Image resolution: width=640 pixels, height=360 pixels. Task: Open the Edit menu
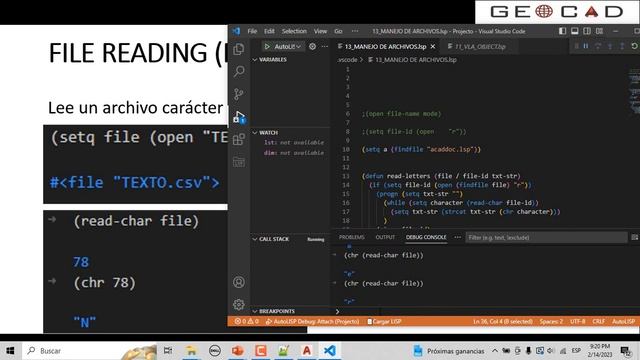[x=269, y=31]
